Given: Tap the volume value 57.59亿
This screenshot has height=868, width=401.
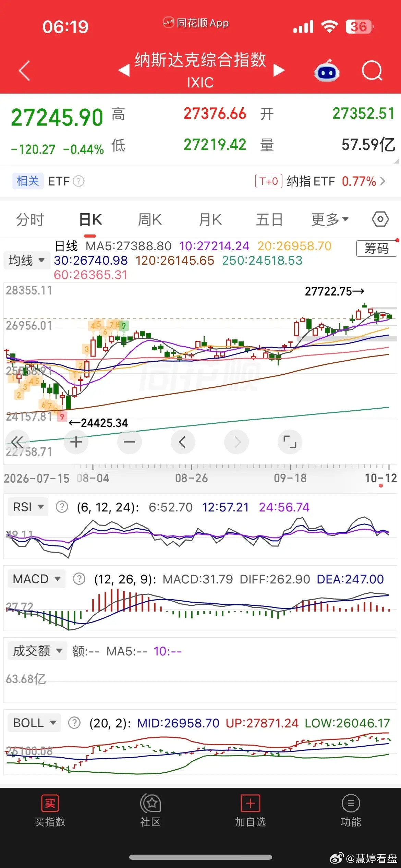Looking at the screenshot, I should pos(368,144).
